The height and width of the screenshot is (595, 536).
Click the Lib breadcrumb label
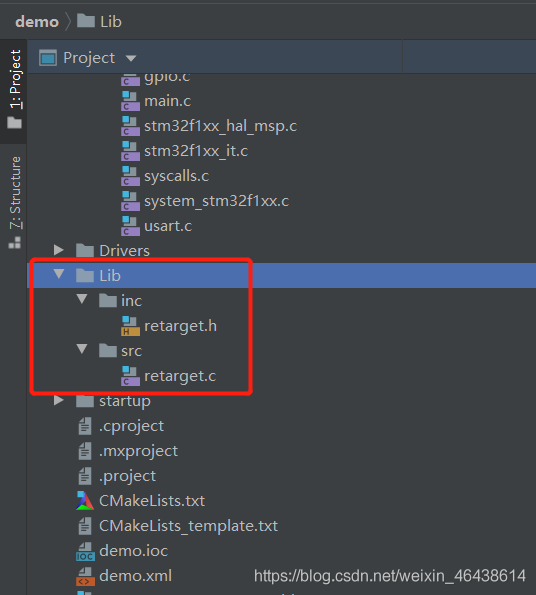pyautogui.click(x=111, y=22)
